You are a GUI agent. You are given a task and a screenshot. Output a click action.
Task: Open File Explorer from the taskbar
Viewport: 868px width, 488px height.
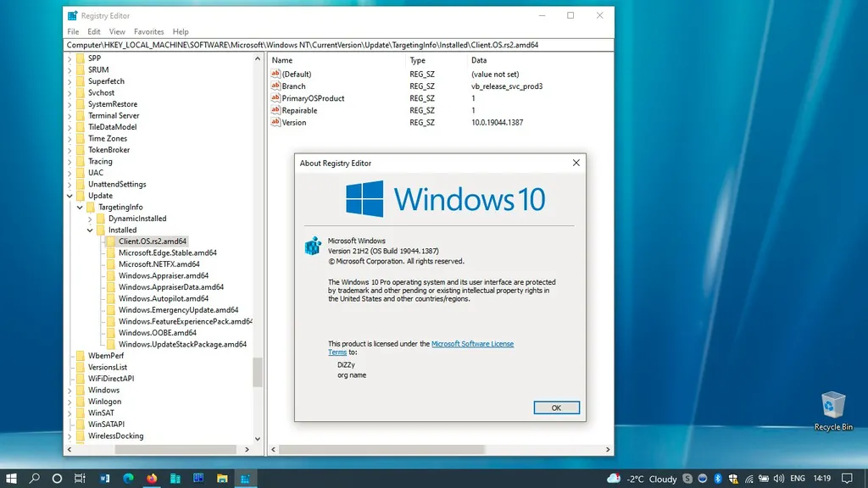[222, 479]
